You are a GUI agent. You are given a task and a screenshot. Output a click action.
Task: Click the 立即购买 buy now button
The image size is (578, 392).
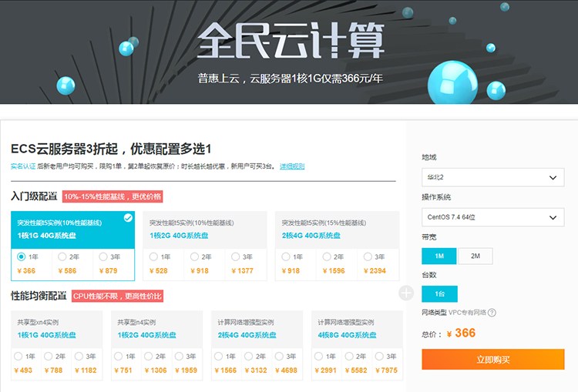493,359
